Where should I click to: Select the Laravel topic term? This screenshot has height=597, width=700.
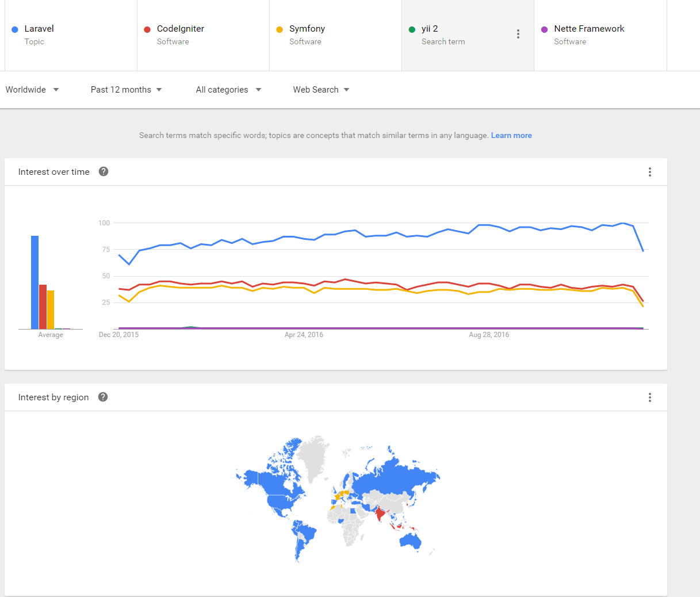[71, 35]
